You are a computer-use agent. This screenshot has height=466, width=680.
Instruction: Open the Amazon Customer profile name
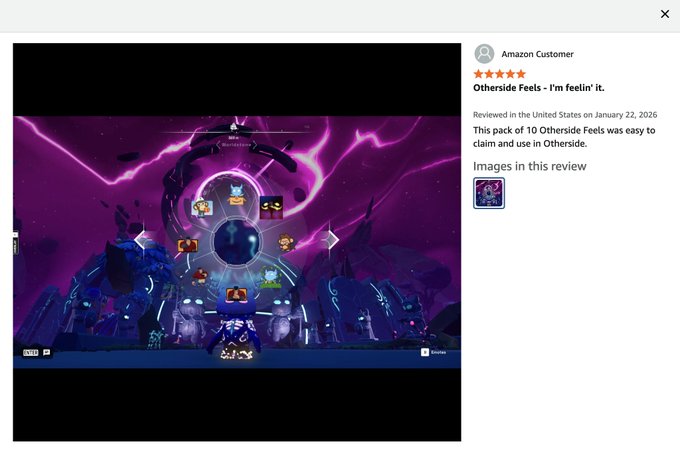(537, 54)
